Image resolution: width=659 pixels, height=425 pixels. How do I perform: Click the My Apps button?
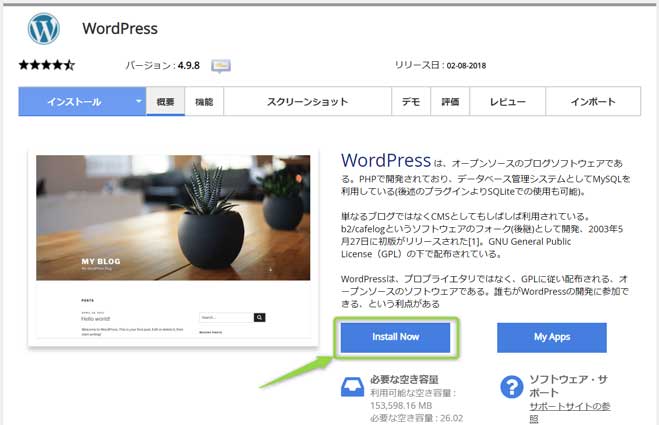552,337
